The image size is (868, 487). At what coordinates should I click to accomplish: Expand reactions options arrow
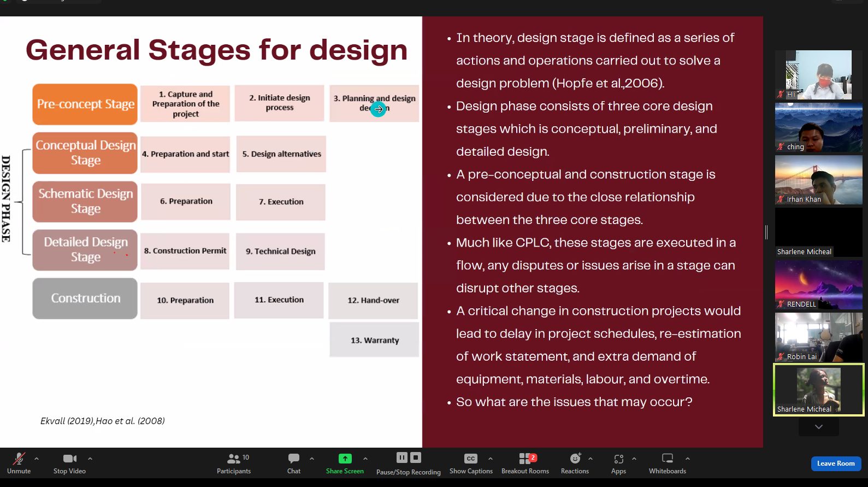pos(591,459)
